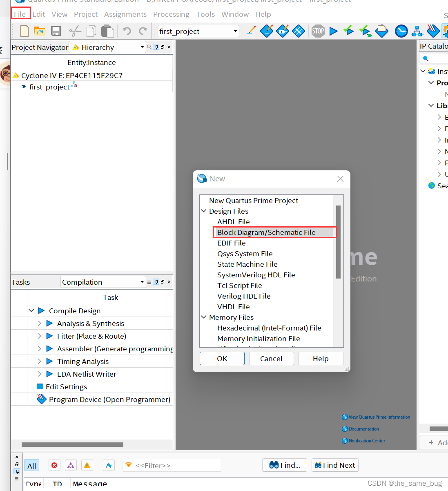Click the Tasks panel horizontal scrollbar
Image resolution: width=448 pixels, height=491 pixels.
point(72,444)
